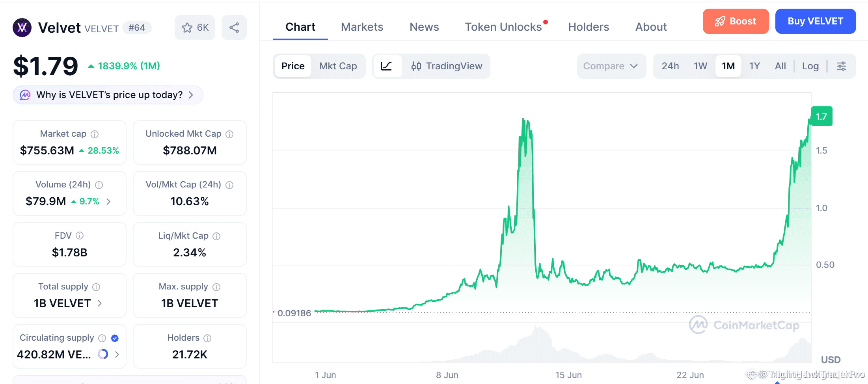The width and height of the screenshot is (868, 384).
Task: Click the 1.7 current price marker
Action: (x=821, y=116)
